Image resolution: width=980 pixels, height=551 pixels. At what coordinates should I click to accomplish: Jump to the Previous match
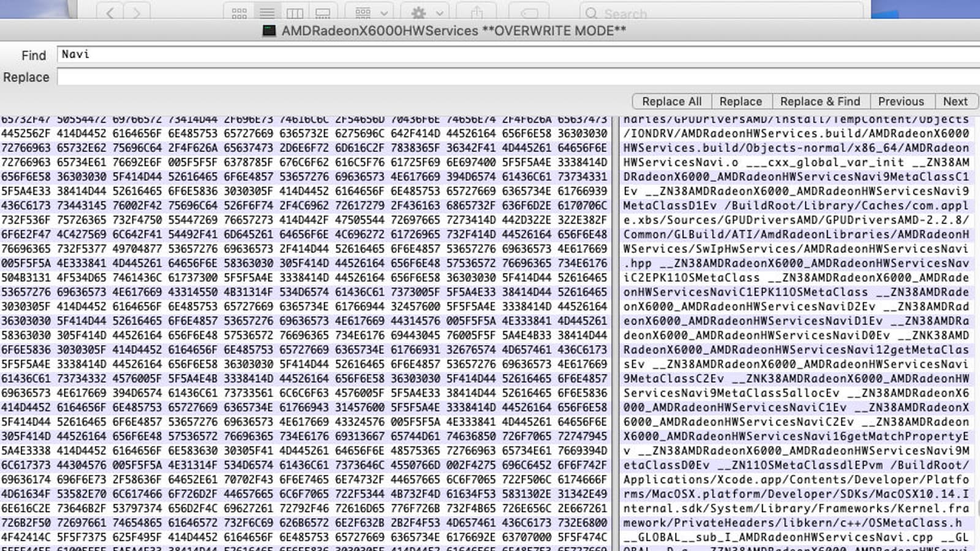click(900, 102)
